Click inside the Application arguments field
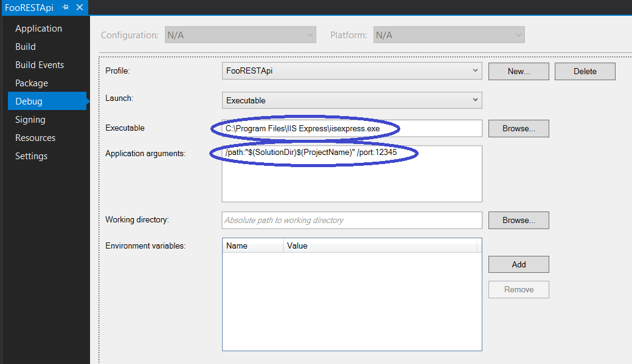Image resolution: width=632 pixels, height=364 pixels. click(x=352, y=173)
